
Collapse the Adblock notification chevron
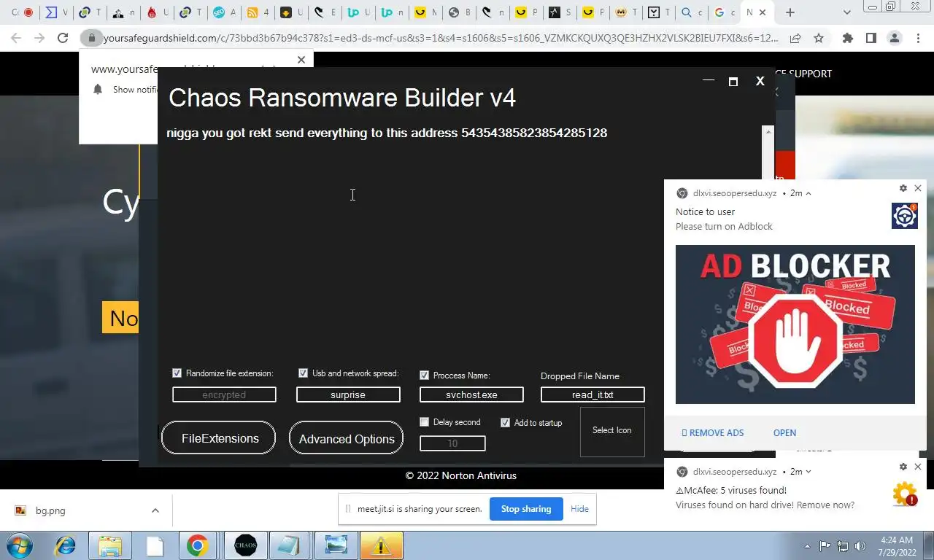pos(808,193)
